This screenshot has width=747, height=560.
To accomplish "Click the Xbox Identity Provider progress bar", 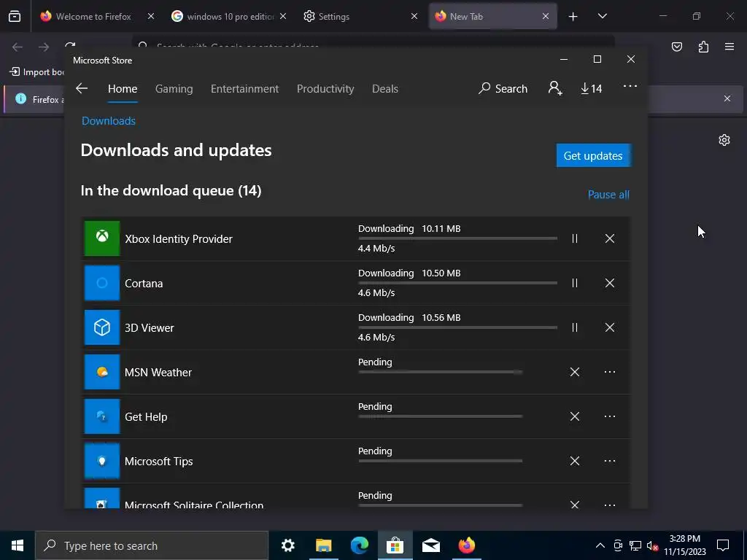I will tap(457, 238).
